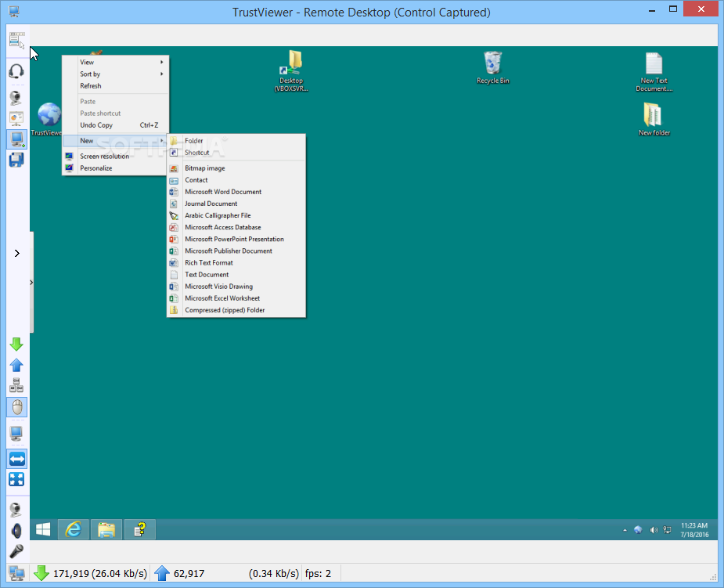724x588 pixels.
Task: Select the New Text Document desktop file
Action: point(654,71)
